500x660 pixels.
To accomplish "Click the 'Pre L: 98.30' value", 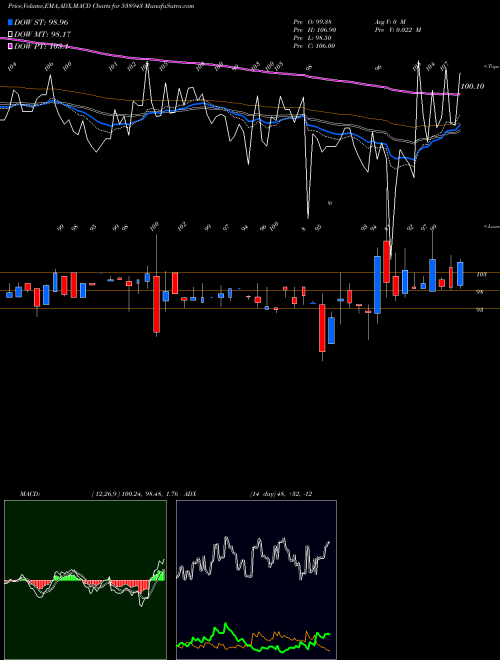I will point(314,38).
